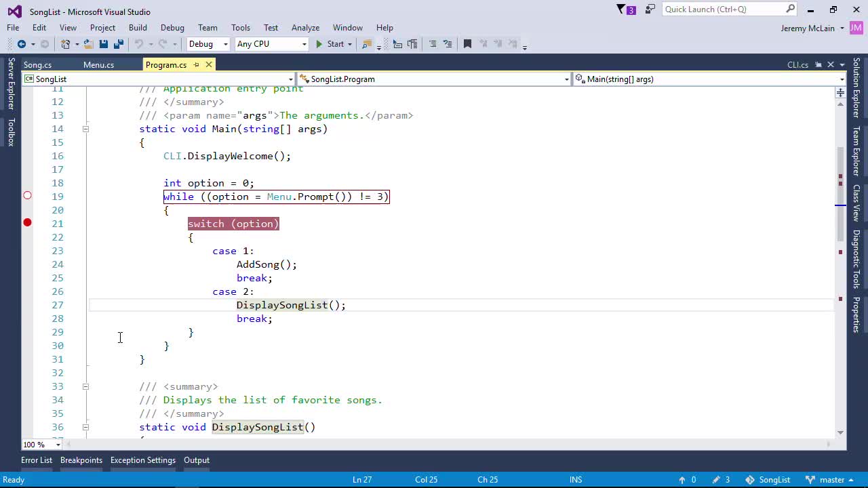The height and width of the screenshot is (488, 868).
Task: Open the Output panel
Action: click(197, 460)
